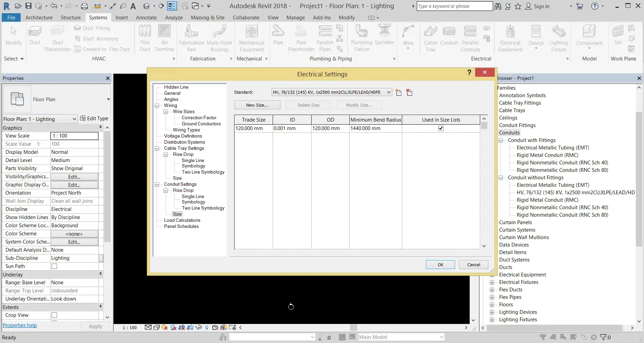Collapse the Conduit with Fittings tree node
Image resolution: width=644 pixels, height=343 pixels.
(501, 140)
